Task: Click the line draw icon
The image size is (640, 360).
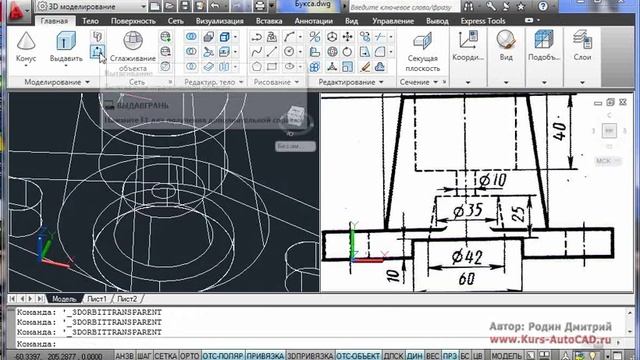Action: pyautogui.click(x=272, y=52)
